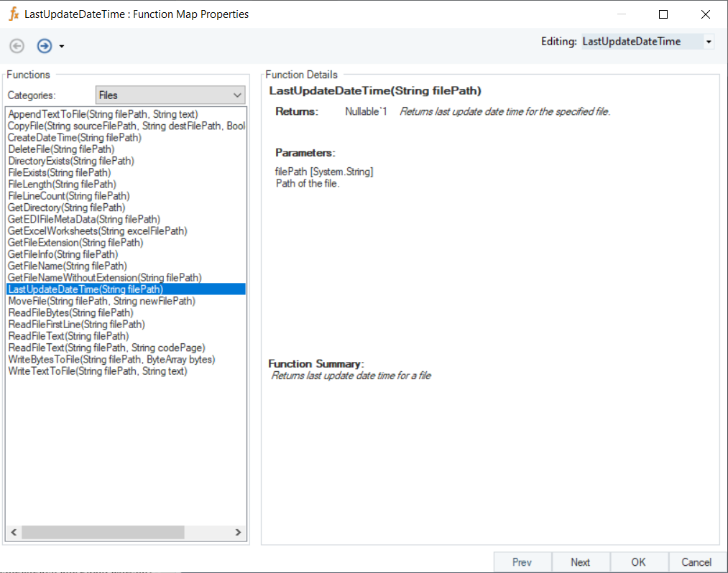
Task: Click the forward navigation arrow icon
Action: click(x=45, y=46)
